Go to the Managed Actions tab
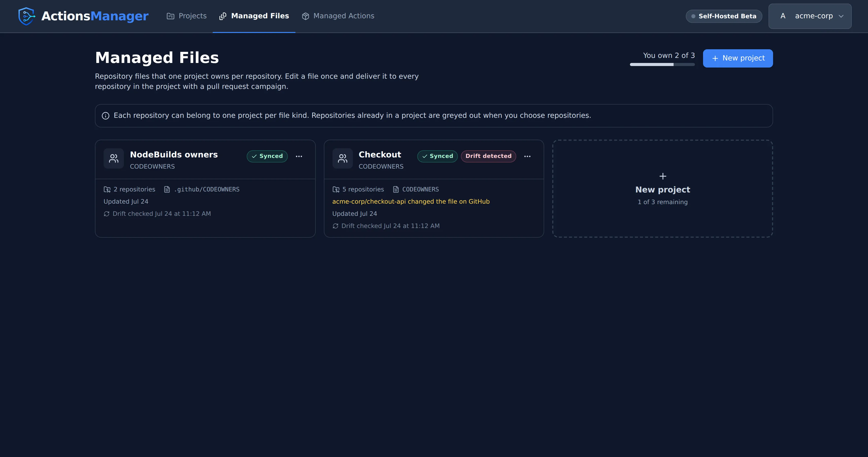This screenshot has height=457, width=868. tap(338, 16)
